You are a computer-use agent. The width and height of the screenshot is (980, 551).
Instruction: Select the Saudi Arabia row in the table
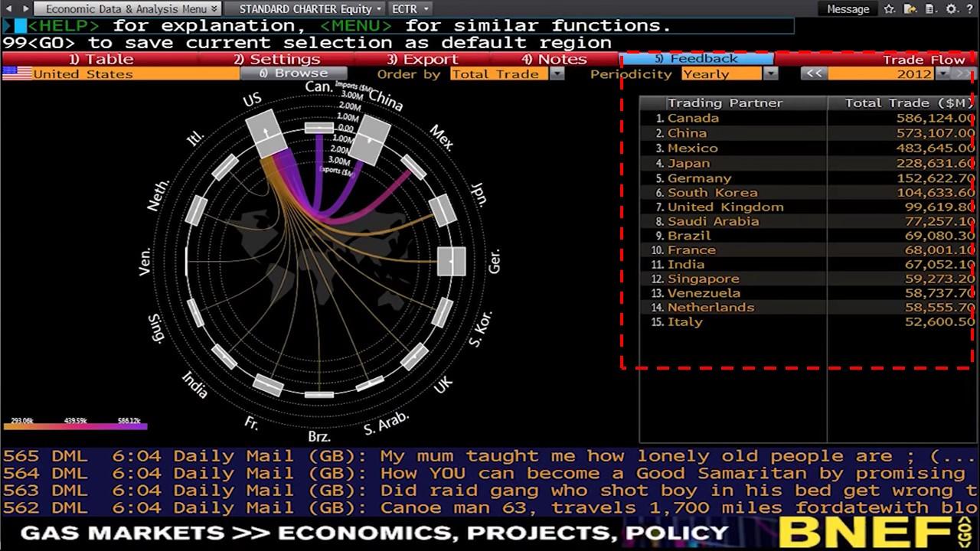click(x=808, y=221)
